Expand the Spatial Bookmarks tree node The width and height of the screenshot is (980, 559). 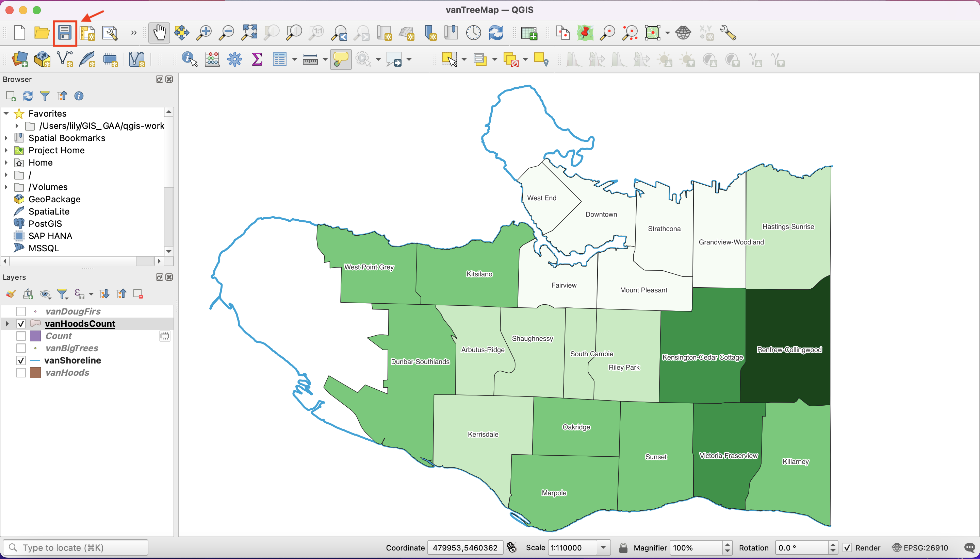pyautogui.click(x=6, y=138)
